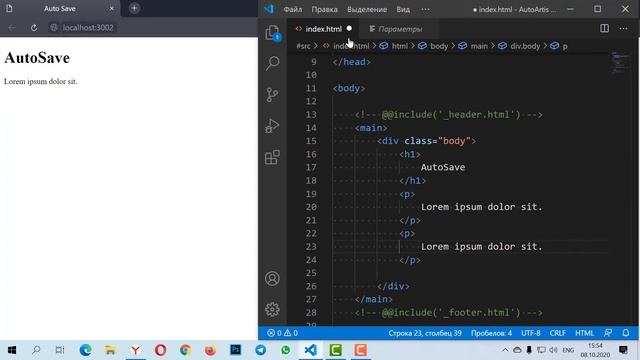Open Windows Start menu

(x=12, y=350)
